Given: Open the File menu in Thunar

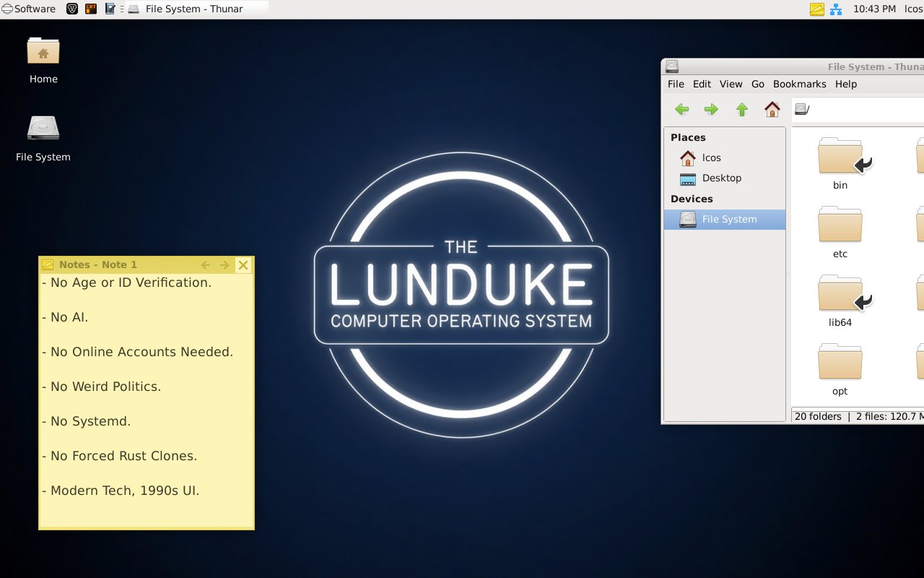Looking at the screenshot, I should [676, 84].
